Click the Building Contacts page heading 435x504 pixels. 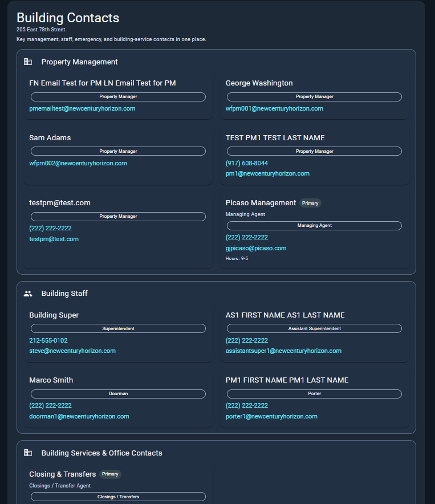pyautogui.click(x=68, y=18)
